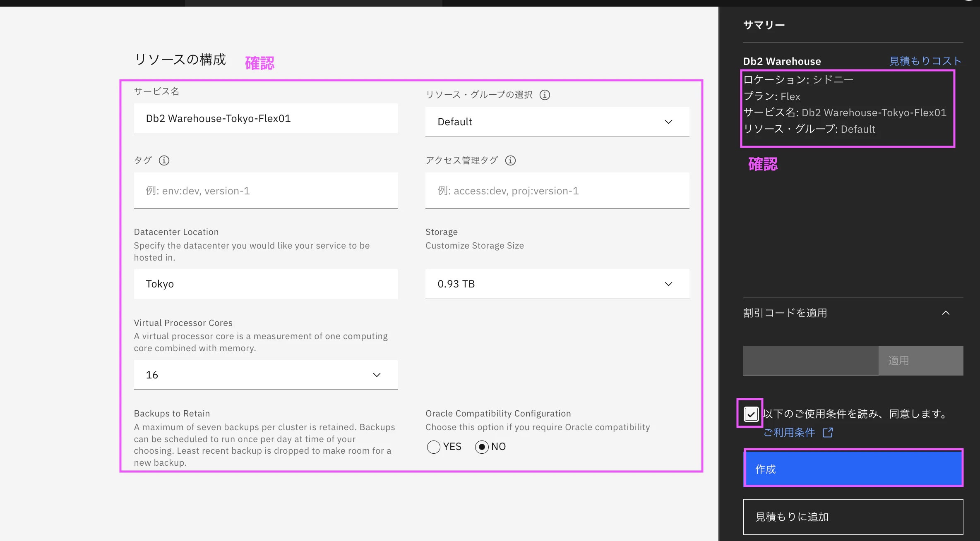Click external link icon next to ご利用条件
980x541 pixels.
pos(828,432)
